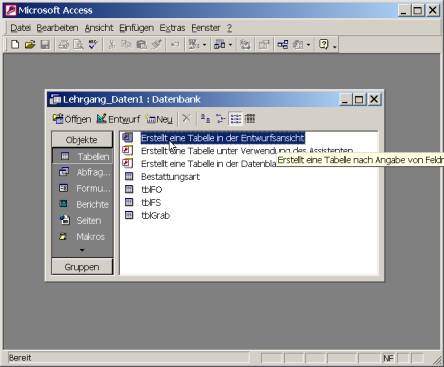
Task: Click the Undo icon in toolbar
Action: pyautogui.click(x=175, y=44)
